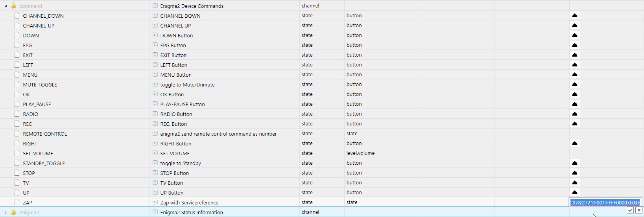This screenshot has height=217, width=644.
Task: Trigger the STANDBY_TOGGLE button icon
Action: (x=574, y=163)
